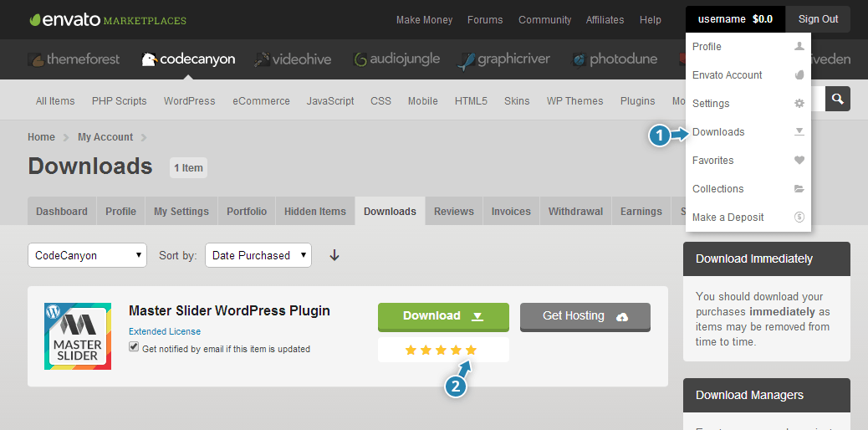This screenshot has height=430, width=868.
Task: Open the Extended License link
Action: [164, 331]
